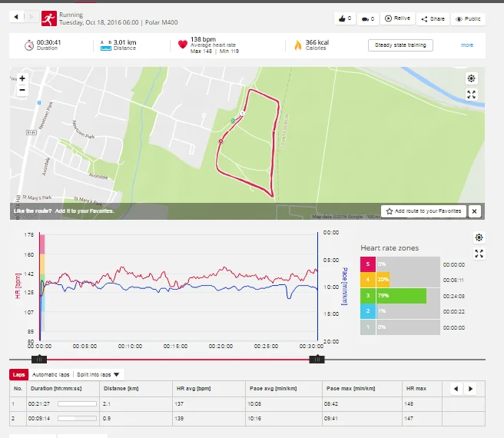Open the Split into laps dropdown
The image size is (504, 438).
98,374
